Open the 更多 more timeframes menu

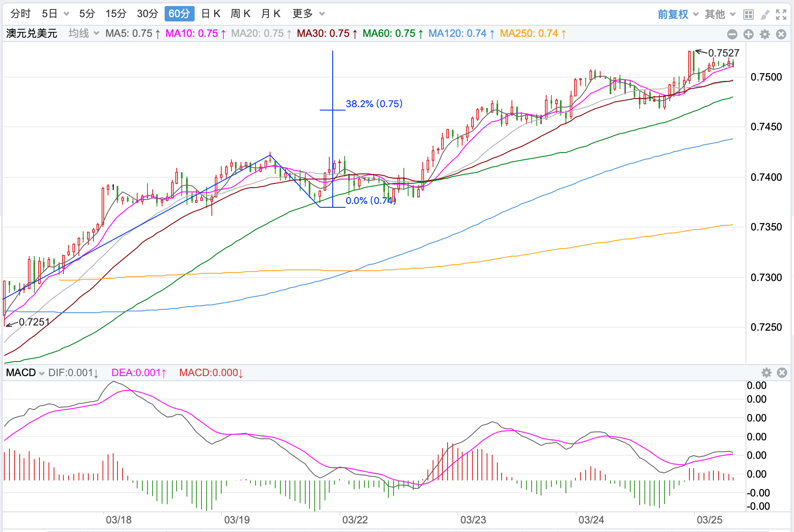pyautogui.click(x=308, y=14)
